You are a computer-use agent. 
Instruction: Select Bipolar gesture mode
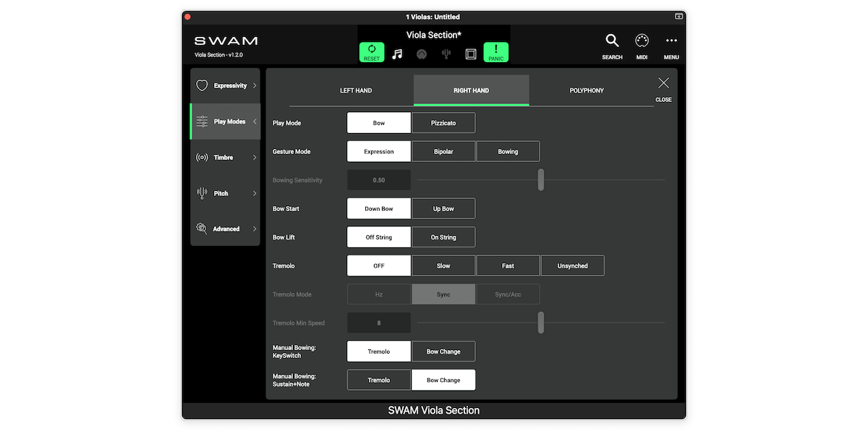443,152
